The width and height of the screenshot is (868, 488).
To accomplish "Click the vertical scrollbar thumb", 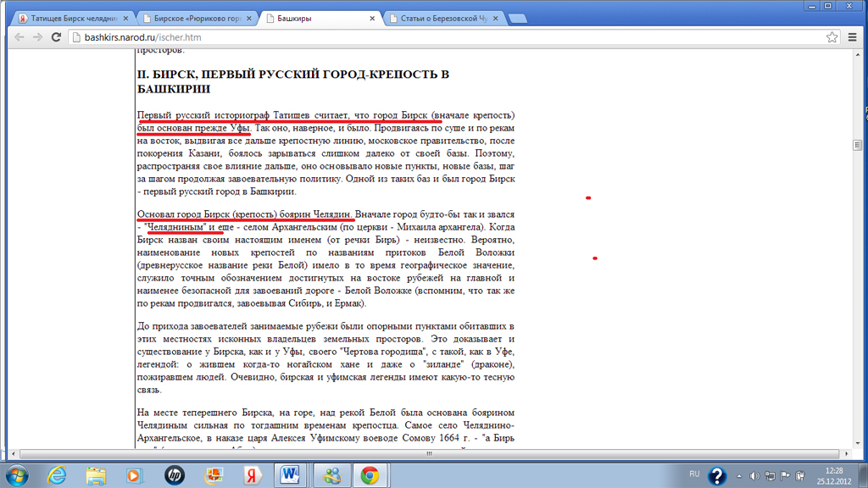I will coord(858,145).
